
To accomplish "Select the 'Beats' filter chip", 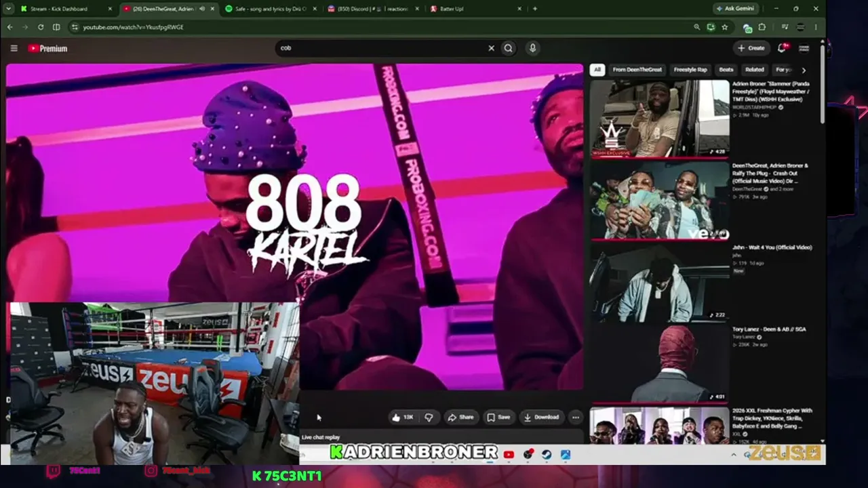I will click(x=726, y=70).
